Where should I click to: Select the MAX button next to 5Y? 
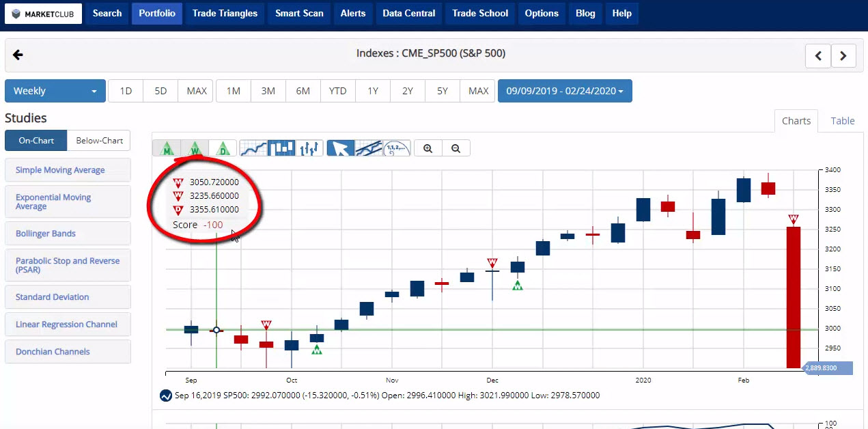tap(478, 91)
